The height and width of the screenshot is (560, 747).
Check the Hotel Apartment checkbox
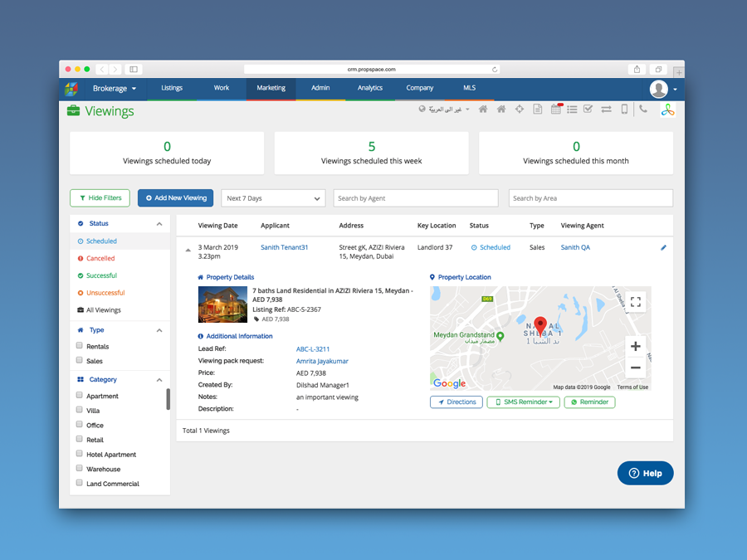80,454
